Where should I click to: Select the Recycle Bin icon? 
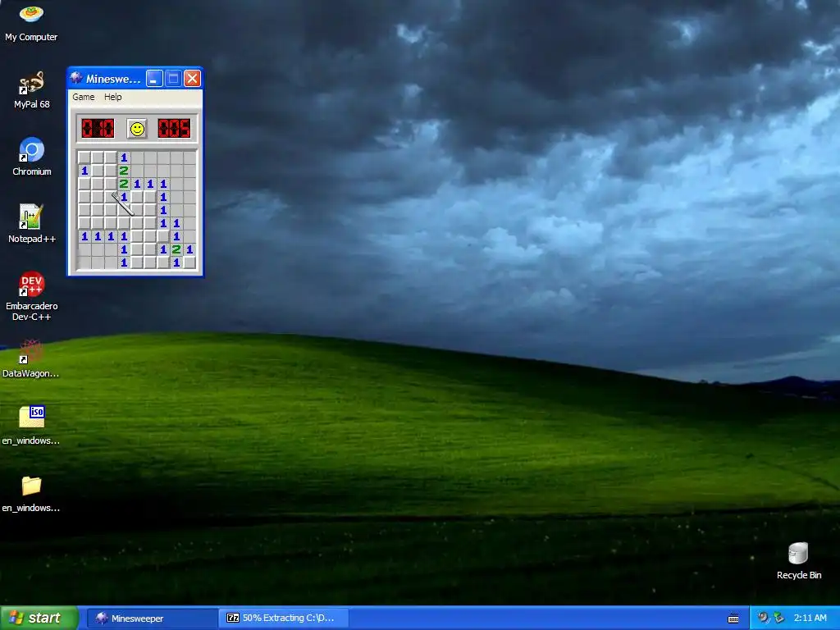pyautogui.click(x=798, y=560)
